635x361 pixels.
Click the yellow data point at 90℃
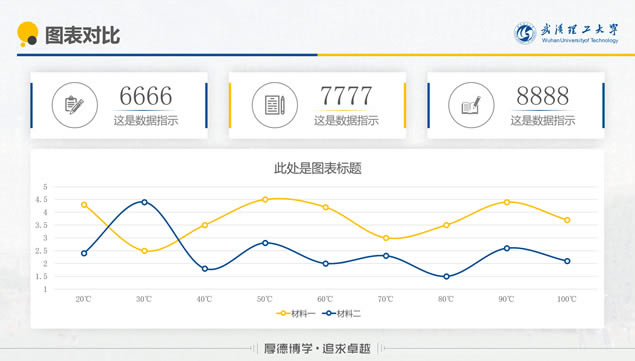click(x=507, y=202)
